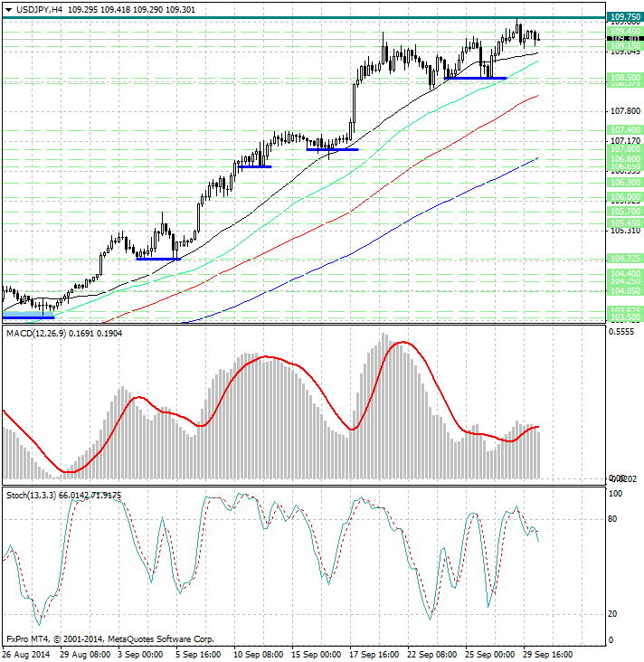Image resolution: width=644 pixels, height=662 pixels.
Task: Click the 104.400 level label
Action: pos(625,274)
